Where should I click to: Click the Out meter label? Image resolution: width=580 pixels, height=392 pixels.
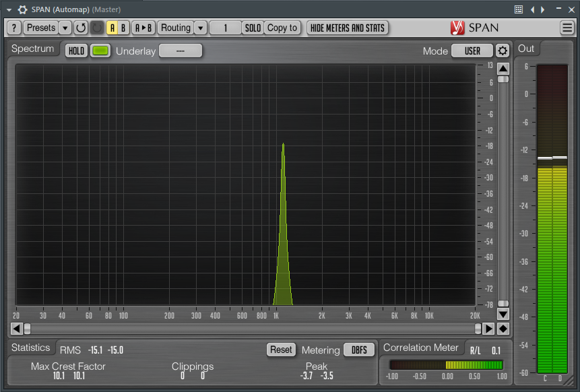(526, 48)
